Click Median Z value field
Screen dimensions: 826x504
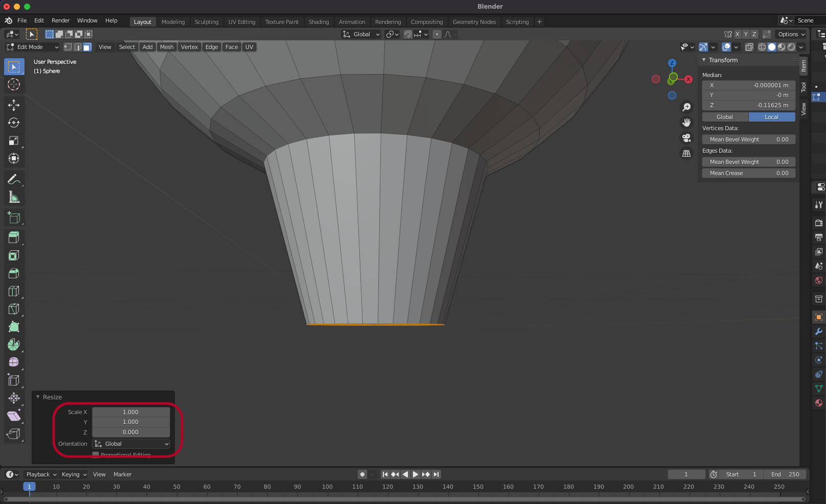[x=748, y=105]
